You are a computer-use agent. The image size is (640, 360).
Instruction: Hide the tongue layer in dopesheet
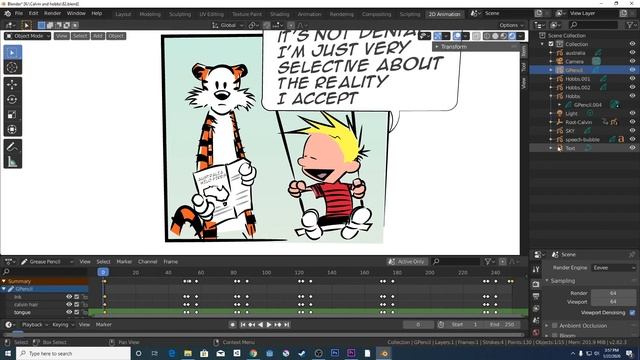pos(69,312)
